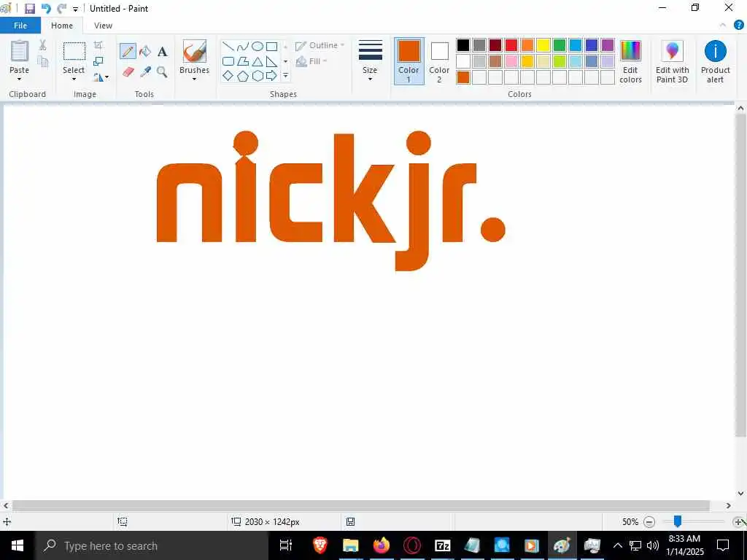Open the Paste dropdown arrow
747x560 pixels.
[x=20, y=79]
